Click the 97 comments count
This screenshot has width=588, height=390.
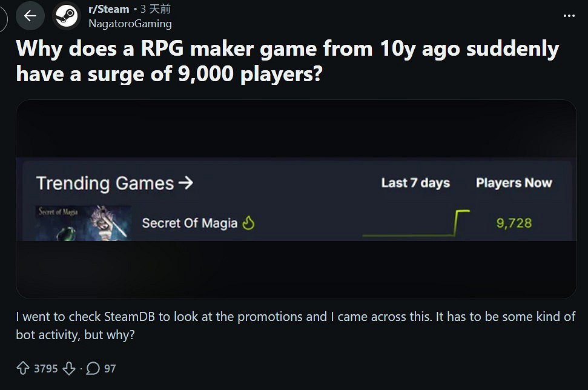(110, 368)
